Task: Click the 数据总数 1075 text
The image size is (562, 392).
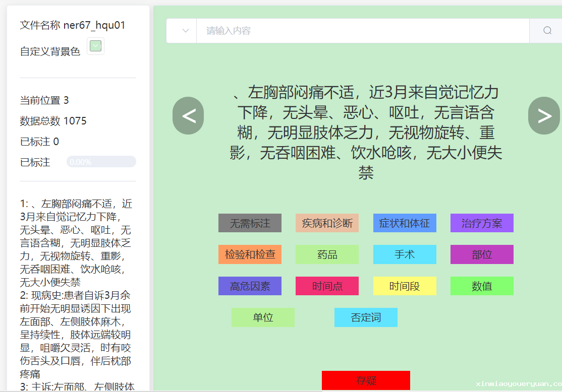Action: (x=53, y=121)
